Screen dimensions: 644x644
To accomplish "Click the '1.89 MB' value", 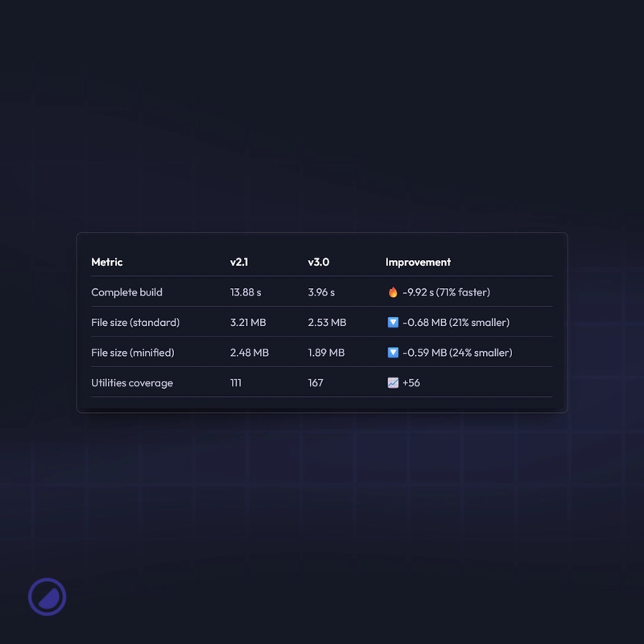I will tap(326, 353).
